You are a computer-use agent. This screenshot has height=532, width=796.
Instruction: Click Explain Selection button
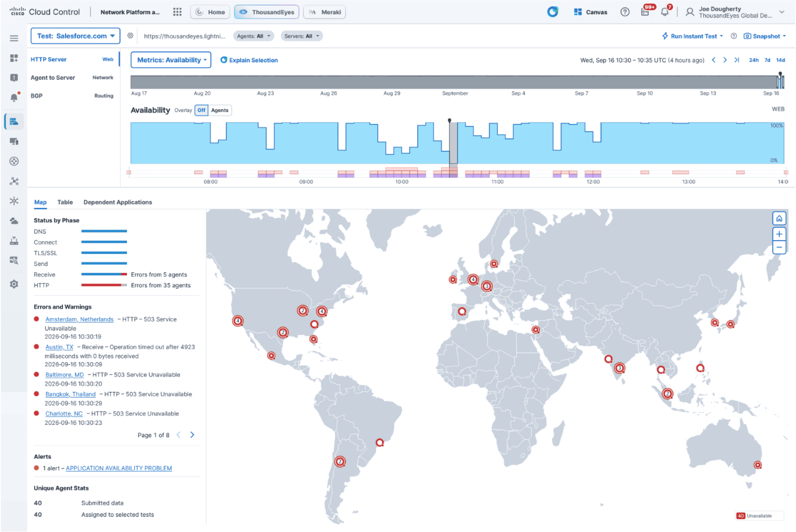(249, 60)
